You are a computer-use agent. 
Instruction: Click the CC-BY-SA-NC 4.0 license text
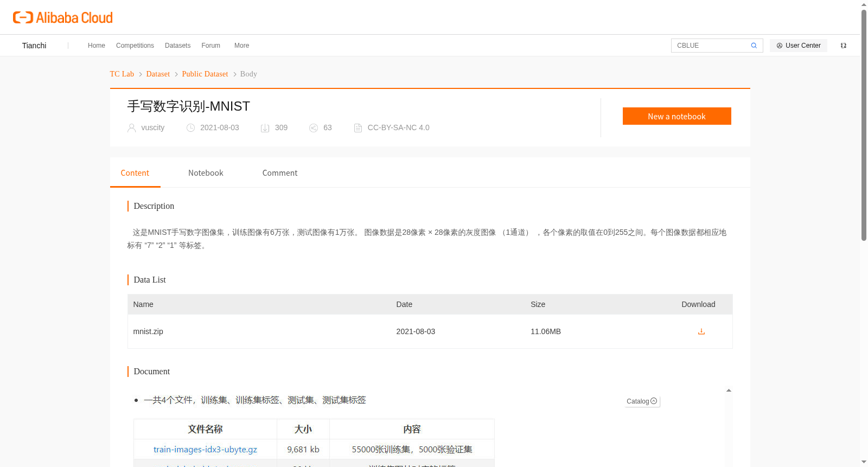[x=399, y=127]
